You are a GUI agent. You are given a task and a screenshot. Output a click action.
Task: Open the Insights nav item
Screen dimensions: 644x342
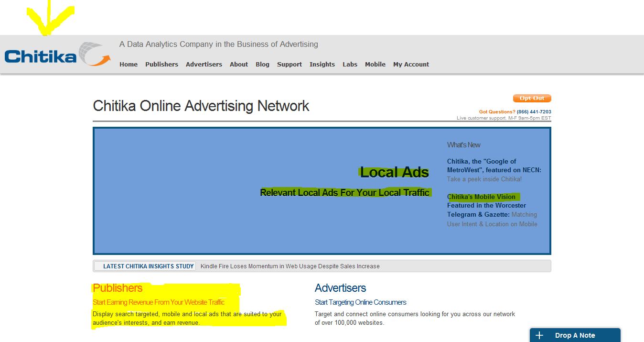322,64
